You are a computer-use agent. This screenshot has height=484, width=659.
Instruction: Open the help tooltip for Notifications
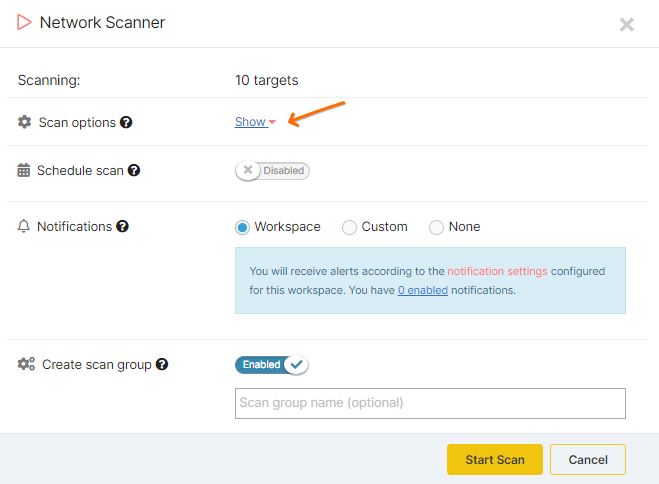click(x=122, y=226)
